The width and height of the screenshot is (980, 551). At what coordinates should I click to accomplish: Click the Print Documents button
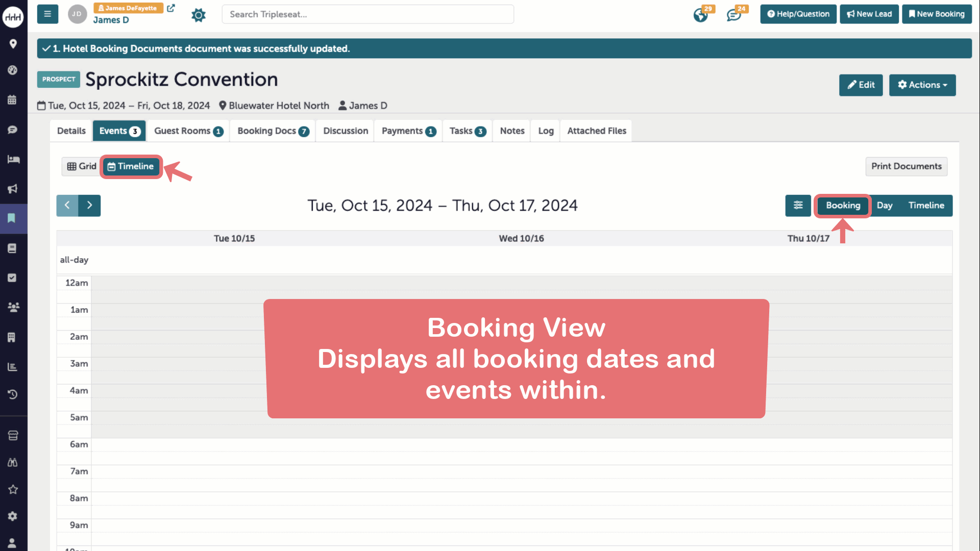[906, 166]
